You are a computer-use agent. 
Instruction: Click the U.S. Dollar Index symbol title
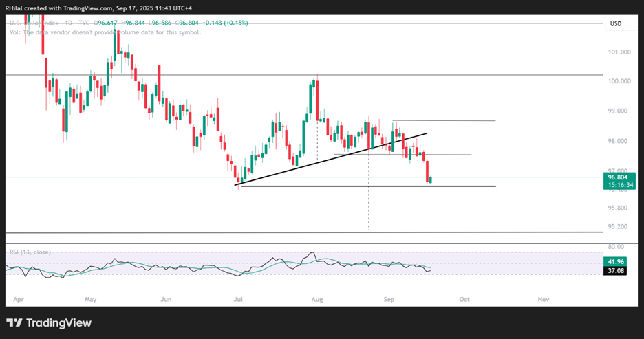click(x=34, y=23)
